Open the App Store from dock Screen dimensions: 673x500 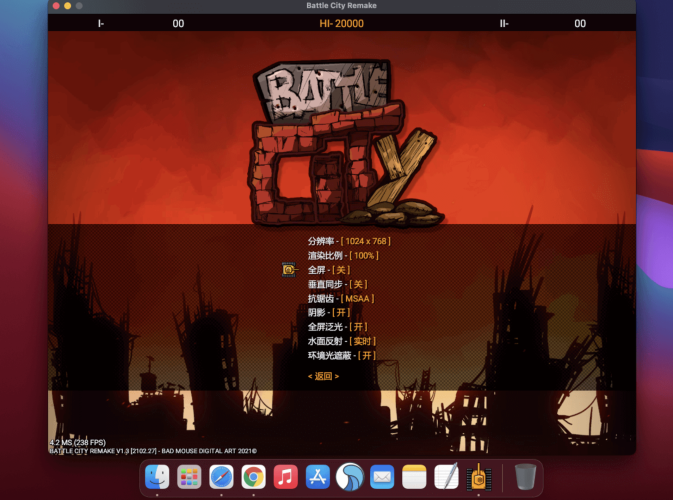pos(317,477)
